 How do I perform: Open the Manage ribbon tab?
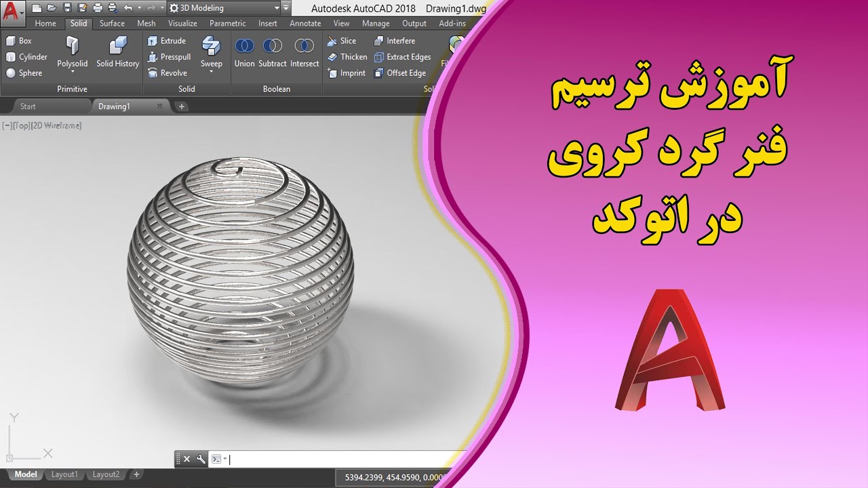pos(376,23)
